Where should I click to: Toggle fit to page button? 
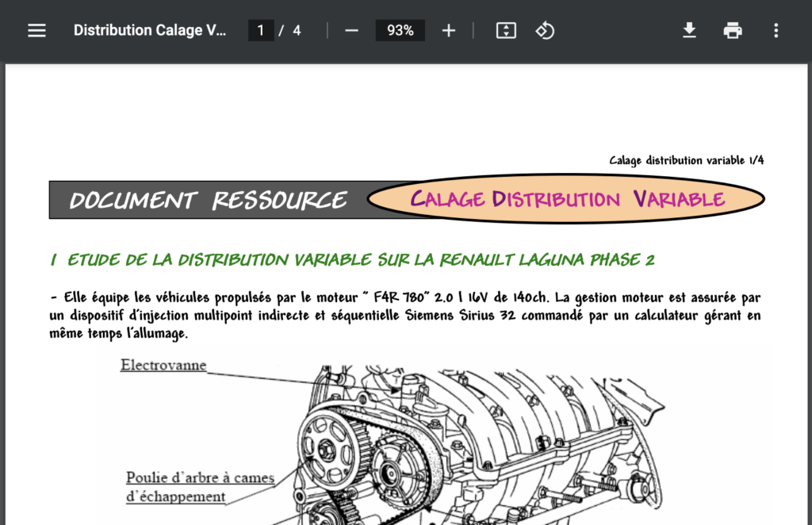506,31
